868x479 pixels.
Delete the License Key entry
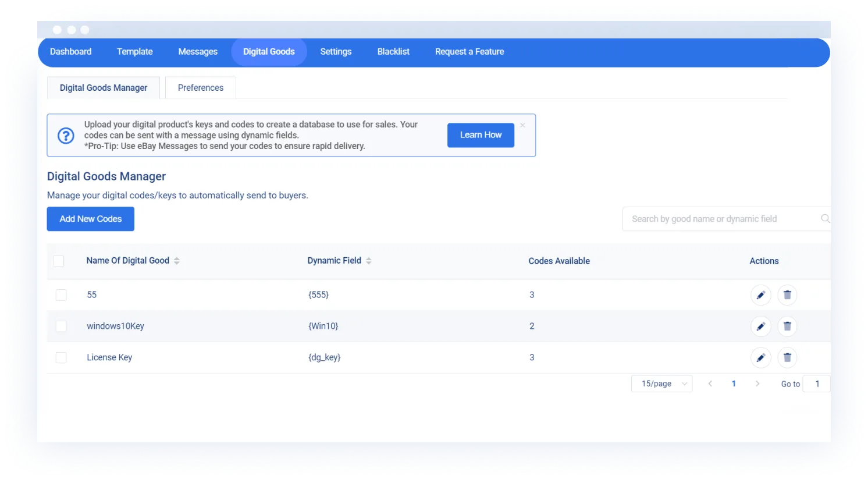coord(787,358)
